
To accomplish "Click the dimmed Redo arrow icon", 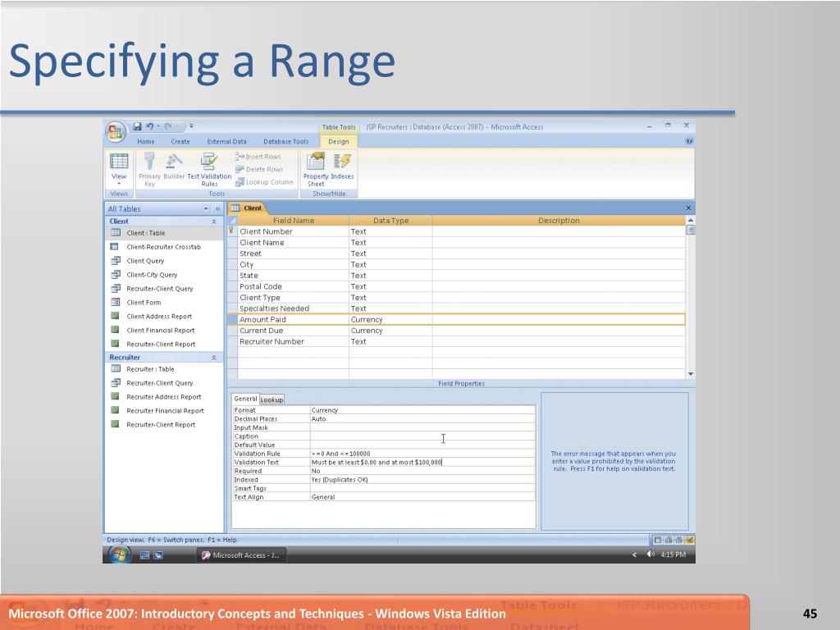I will [168, 126].
